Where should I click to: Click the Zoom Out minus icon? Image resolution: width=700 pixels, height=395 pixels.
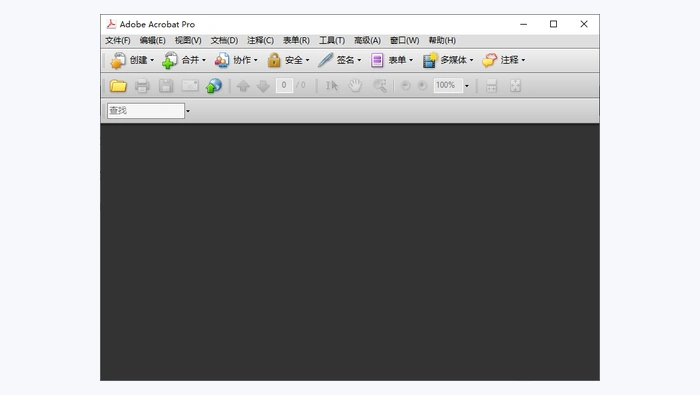tap(405, 85)
